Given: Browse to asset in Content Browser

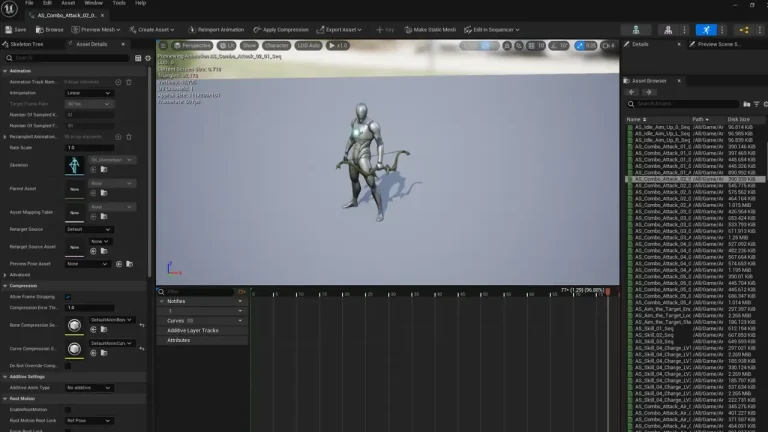Looking at the screenshot, I should (x=49, y=30).
